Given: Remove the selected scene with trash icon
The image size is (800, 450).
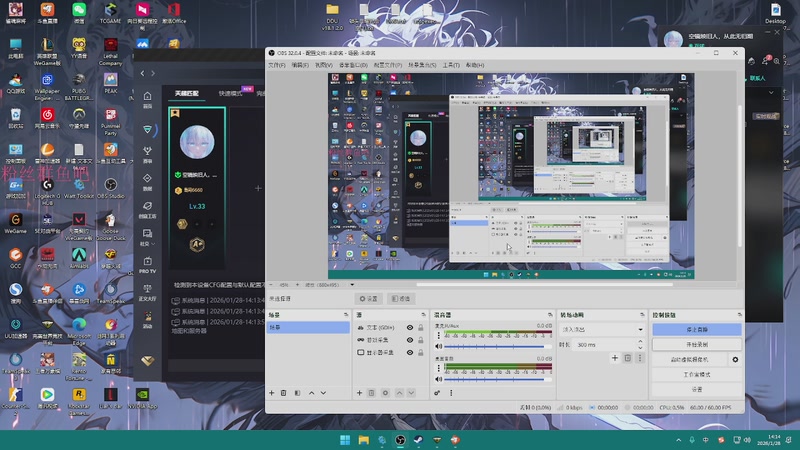Looking at the screenshot, I should click(x=284, y=393).
